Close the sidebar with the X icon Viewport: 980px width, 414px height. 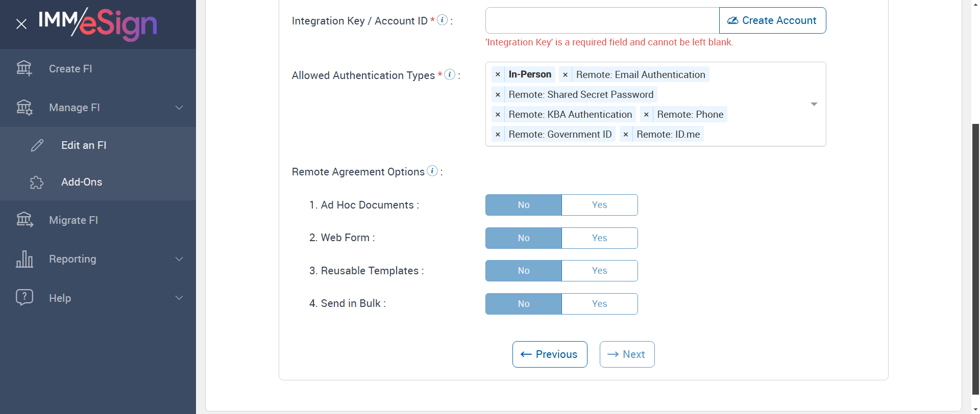point(21,24)
